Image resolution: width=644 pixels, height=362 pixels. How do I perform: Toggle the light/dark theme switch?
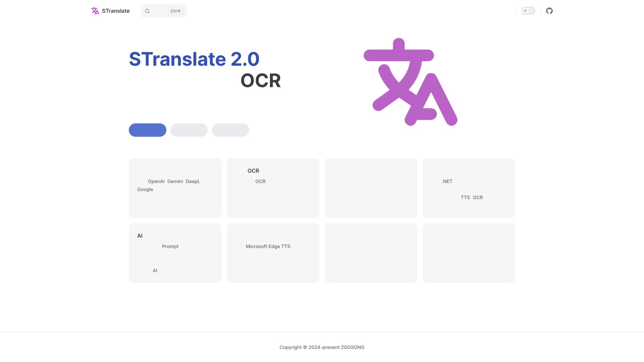pyautogui.click(x=528, y=11)
